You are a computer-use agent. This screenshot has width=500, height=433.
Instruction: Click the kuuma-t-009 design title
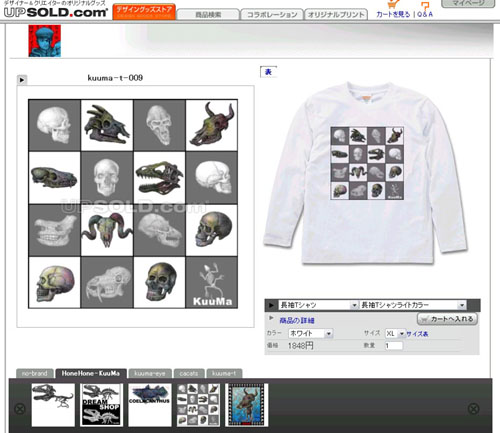pyautogui.click(x=115, y=78)
